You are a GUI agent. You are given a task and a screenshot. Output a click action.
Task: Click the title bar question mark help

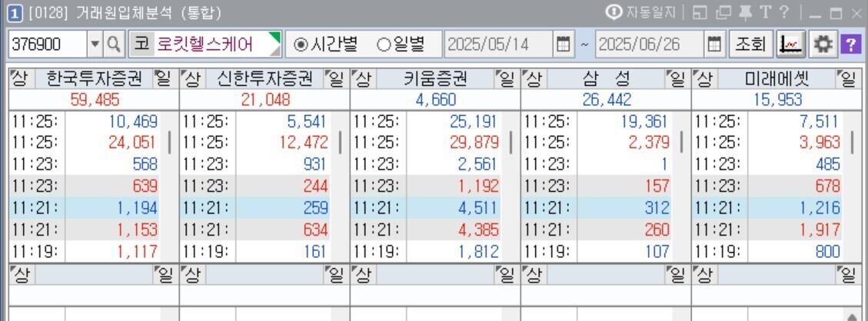[784, 13]
